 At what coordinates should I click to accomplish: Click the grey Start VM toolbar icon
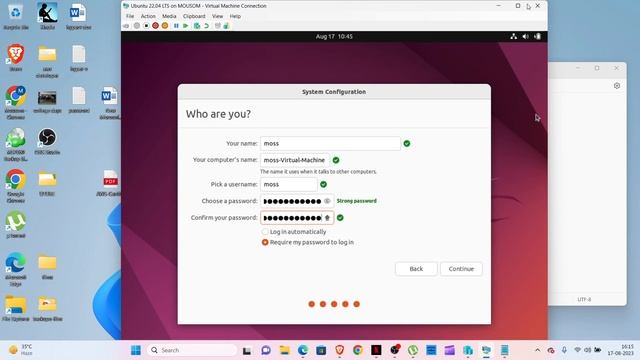tap(137, 26)
